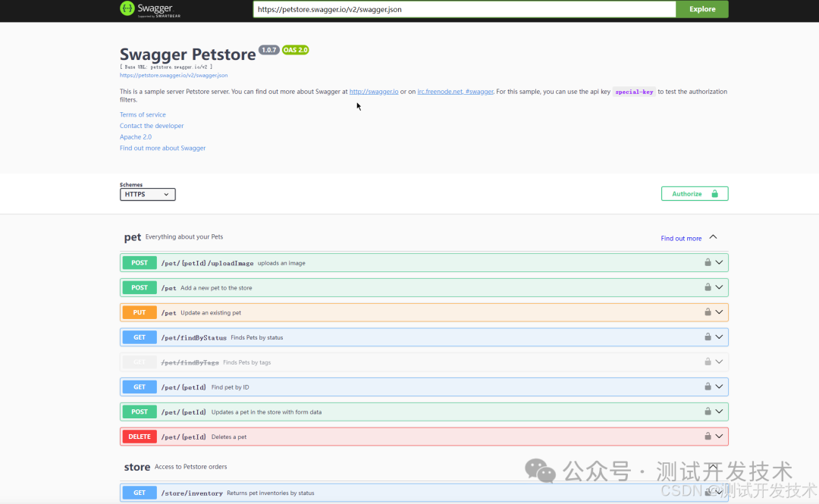819x504 pixels.
Task: Click the swagger.json URL input field
Action: (x=464, y=9)
